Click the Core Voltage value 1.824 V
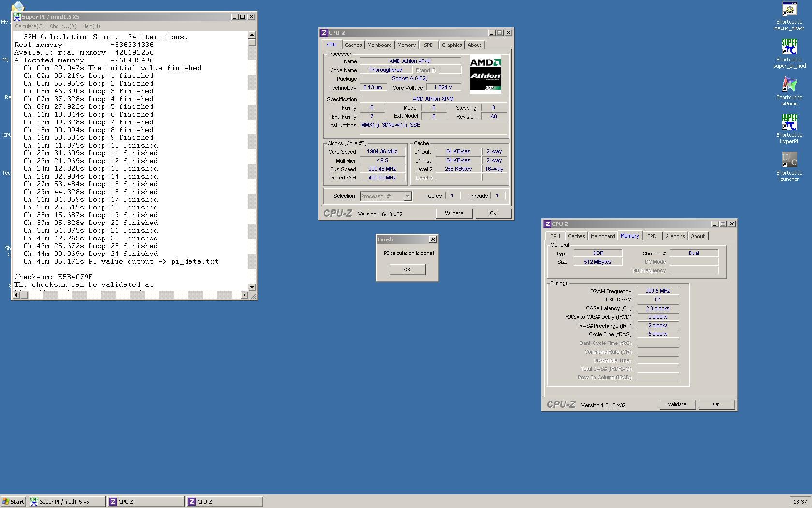The height and width of the screenshot is (508, 812). [443, 88]
